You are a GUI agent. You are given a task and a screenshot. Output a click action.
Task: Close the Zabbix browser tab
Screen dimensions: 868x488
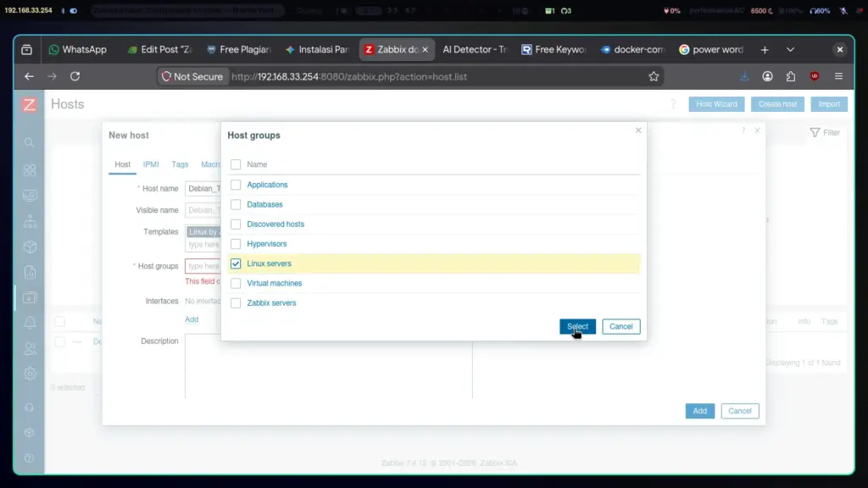click(426, 50)
